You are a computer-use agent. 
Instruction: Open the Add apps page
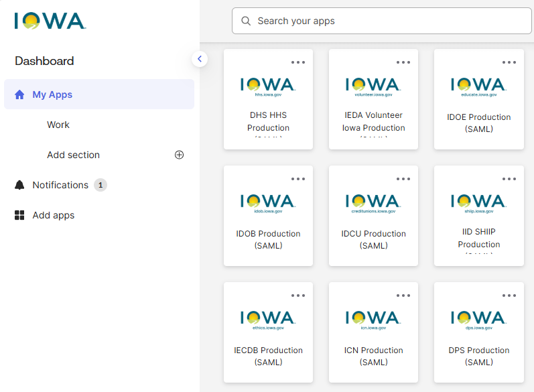pos(54,215)
